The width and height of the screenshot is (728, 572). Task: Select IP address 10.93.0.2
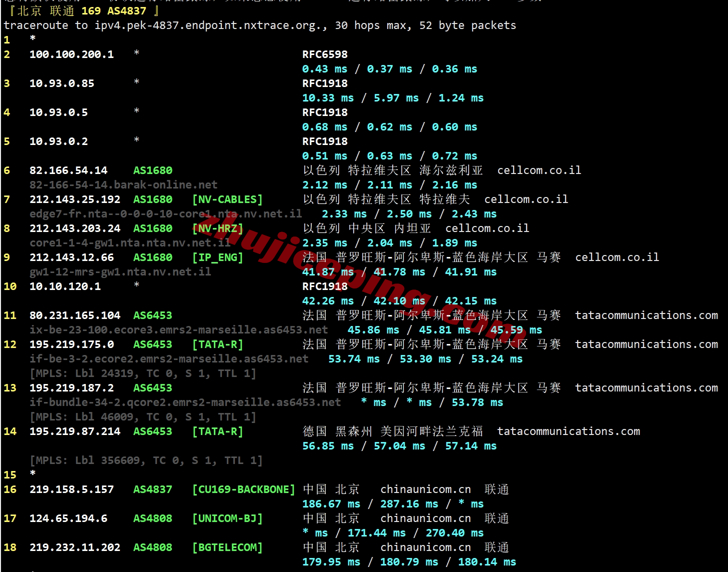(x=58, y=141)
